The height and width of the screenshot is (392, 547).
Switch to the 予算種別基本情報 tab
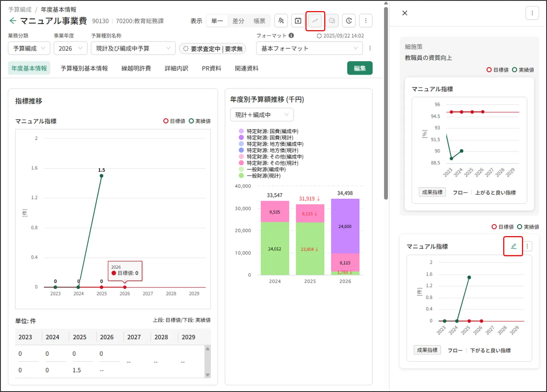[84, 68]
